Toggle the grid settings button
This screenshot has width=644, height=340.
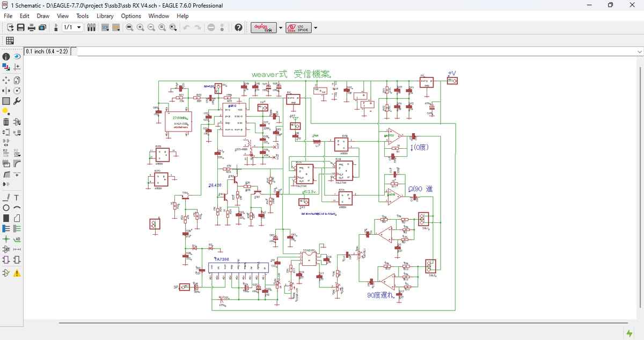10,41
